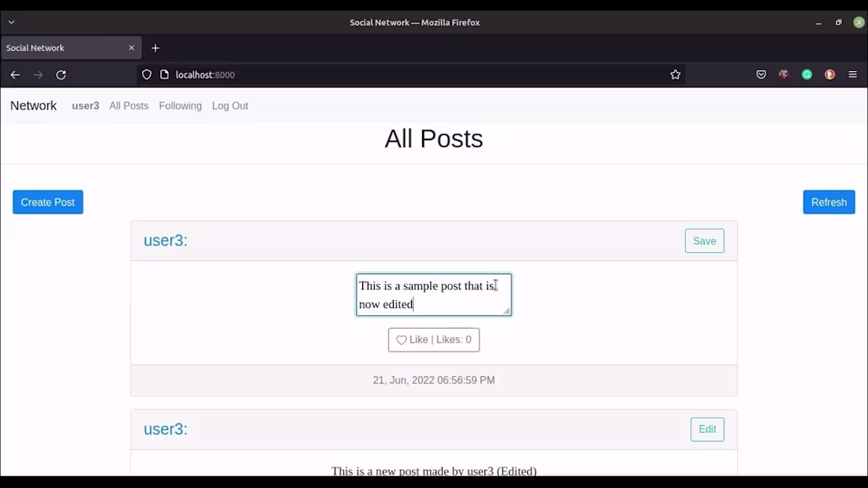
Task: Click the rightmost browser extension icon
Action: tap(829, 74)
